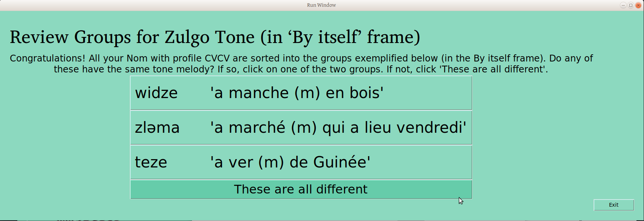The height and width of the screenshot is (221, 644).
Task: Click the gloss 'a manche (m) en bois'
Action: [297, 93]
